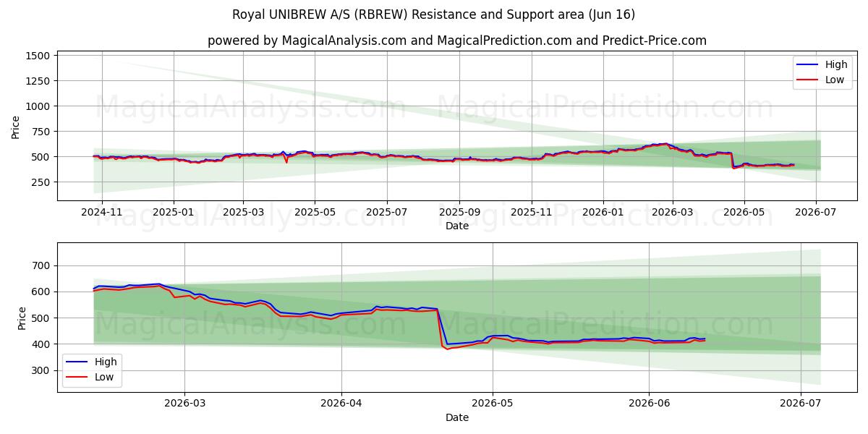Click the 600 tick on the bottom price axis
This screenshot has height=434, width=868.
[x=41, y=292]
